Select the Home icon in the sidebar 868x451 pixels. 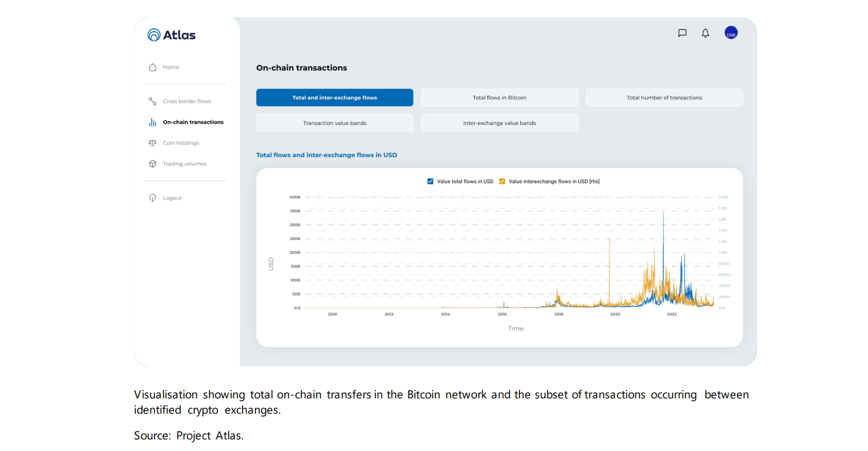[152, 67]
